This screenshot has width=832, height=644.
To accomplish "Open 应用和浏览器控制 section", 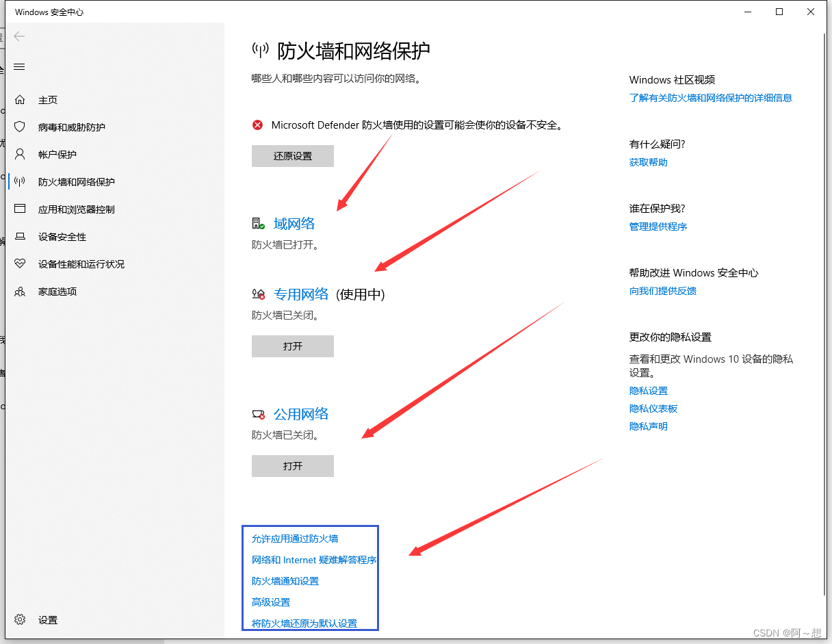I will pyautogui.click(x=77, y=209).
